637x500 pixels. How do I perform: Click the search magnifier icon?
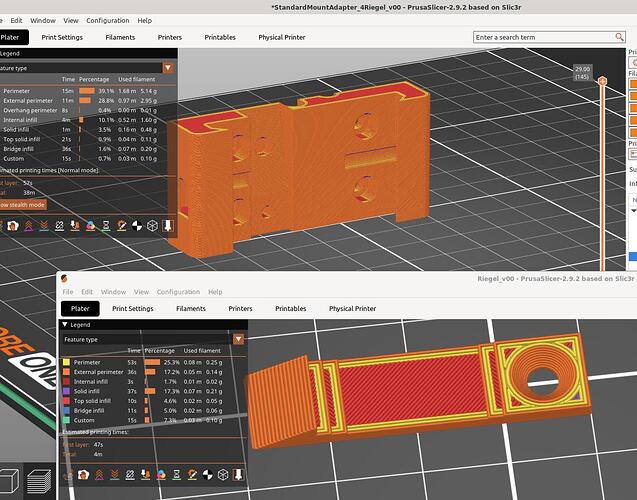point(619,37)
